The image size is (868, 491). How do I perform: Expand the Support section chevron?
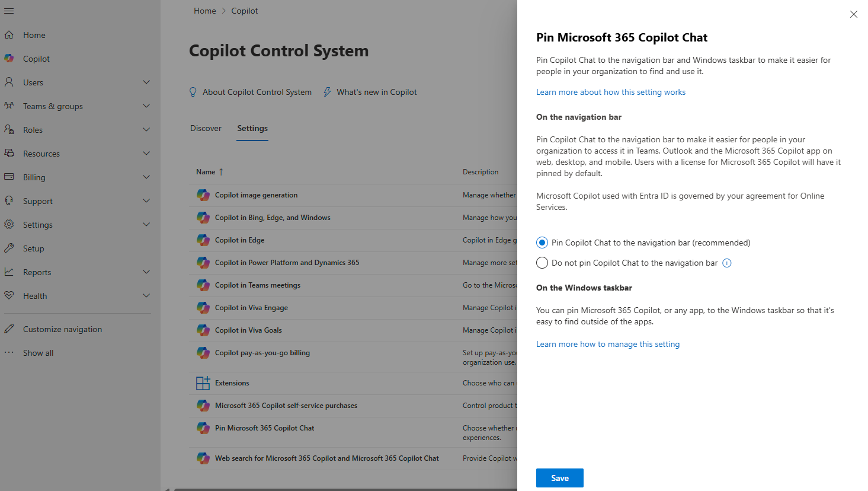146,201
